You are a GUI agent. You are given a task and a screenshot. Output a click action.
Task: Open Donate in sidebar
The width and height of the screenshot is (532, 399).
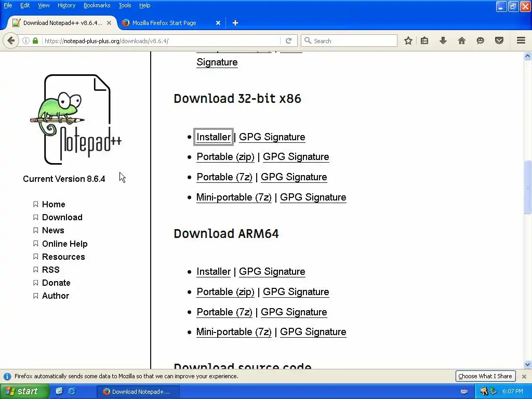pos(56,283)
